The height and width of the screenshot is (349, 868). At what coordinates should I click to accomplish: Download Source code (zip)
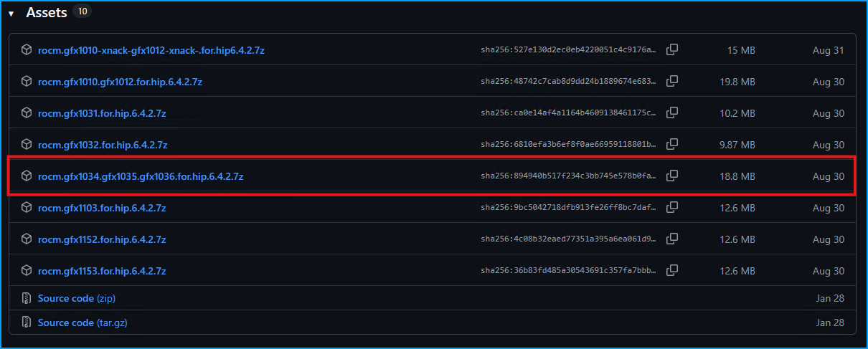coord(77,298)
